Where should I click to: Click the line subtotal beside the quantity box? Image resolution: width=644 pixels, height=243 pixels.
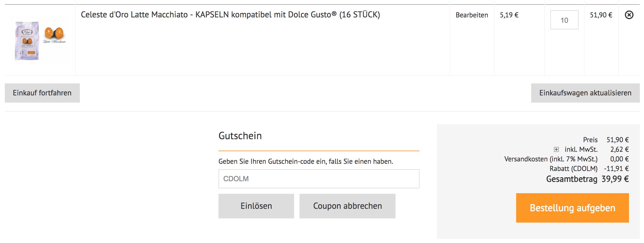tap(601, 15)
